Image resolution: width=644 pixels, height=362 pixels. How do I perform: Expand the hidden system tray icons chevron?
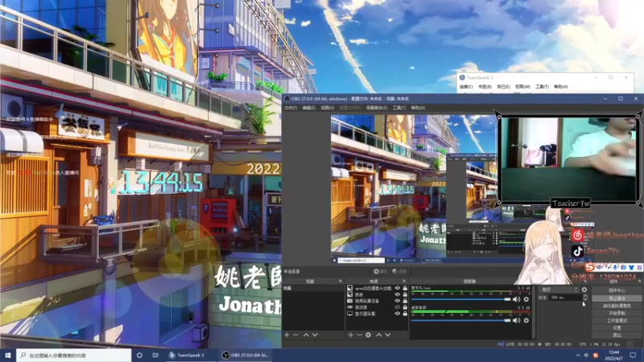(x=578, y=355)
